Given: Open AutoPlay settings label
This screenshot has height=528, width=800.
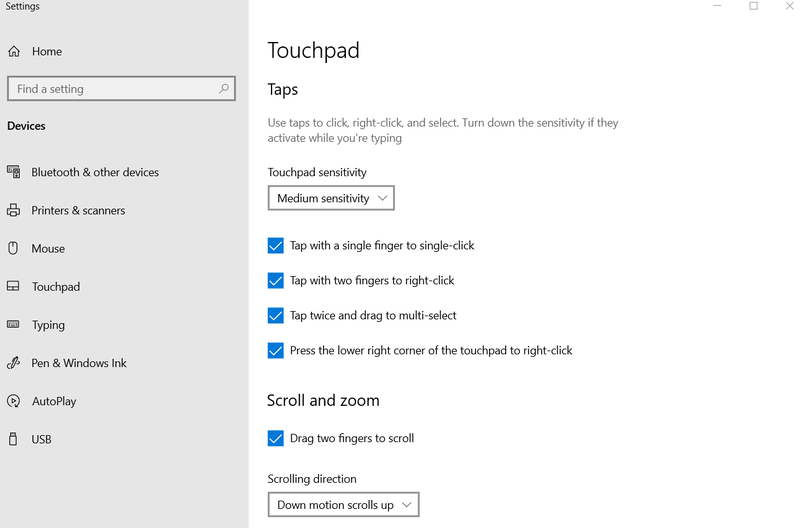Looking at the screenshot, I should click(54, 401).
